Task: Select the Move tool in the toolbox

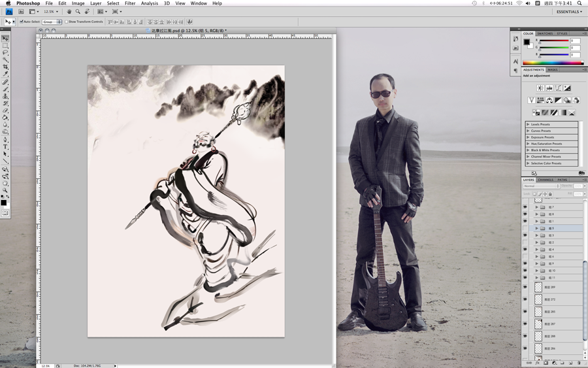Action: (5, 39)
